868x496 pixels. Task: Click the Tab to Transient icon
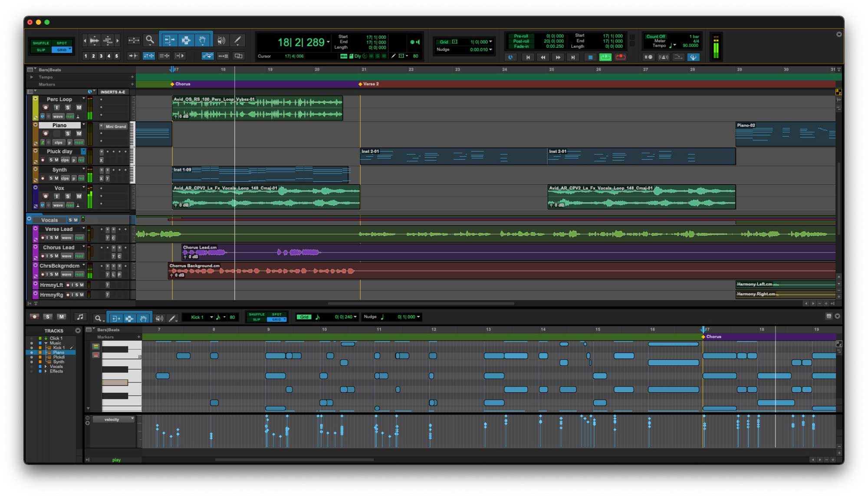coord(134,56)
